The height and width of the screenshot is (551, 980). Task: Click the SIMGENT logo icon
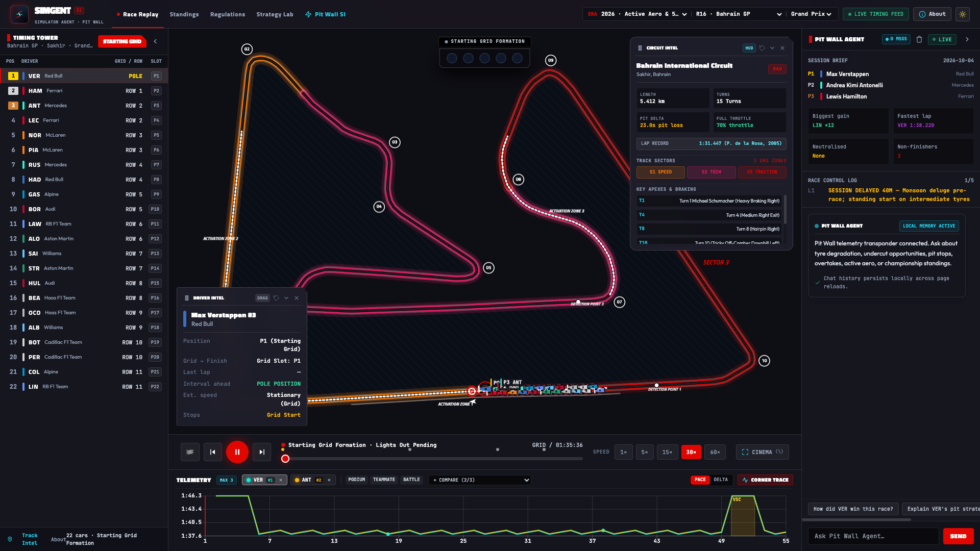click(x=19, y=14)
